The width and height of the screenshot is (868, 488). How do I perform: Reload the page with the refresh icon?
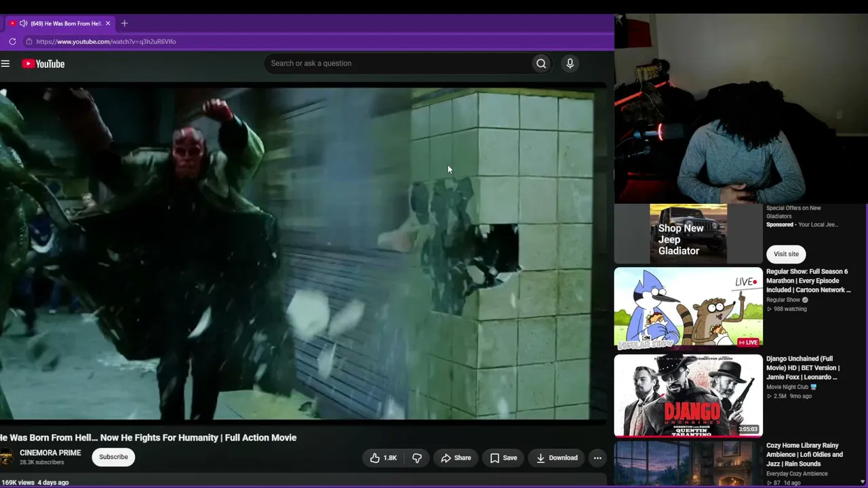point(12,41)
